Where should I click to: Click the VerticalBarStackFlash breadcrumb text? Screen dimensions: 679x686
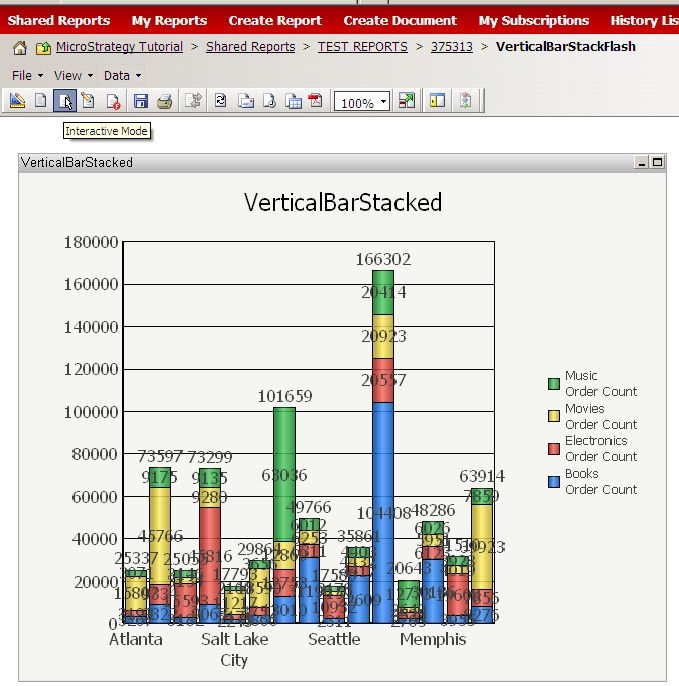pos(566,46)
